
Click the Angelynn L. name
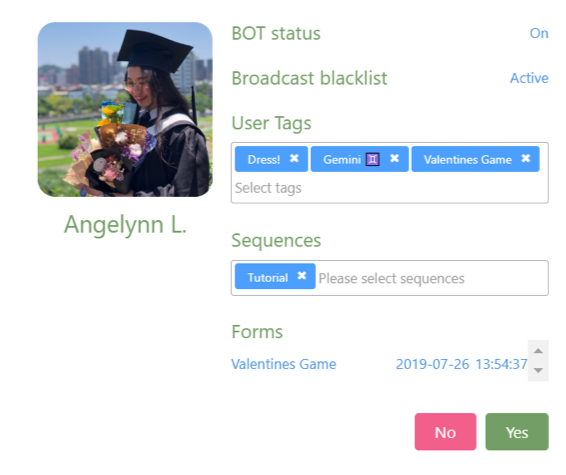pos(125,225)
